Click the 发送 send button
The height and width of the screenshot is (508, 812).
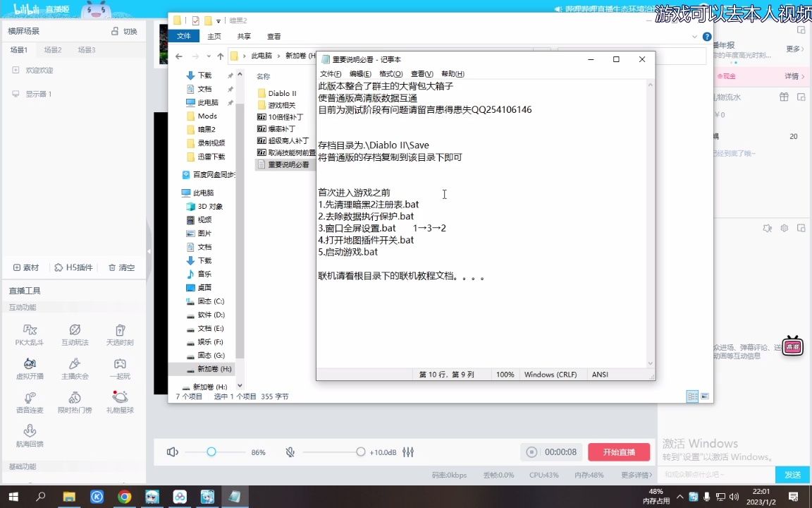(x=792, y=475)
